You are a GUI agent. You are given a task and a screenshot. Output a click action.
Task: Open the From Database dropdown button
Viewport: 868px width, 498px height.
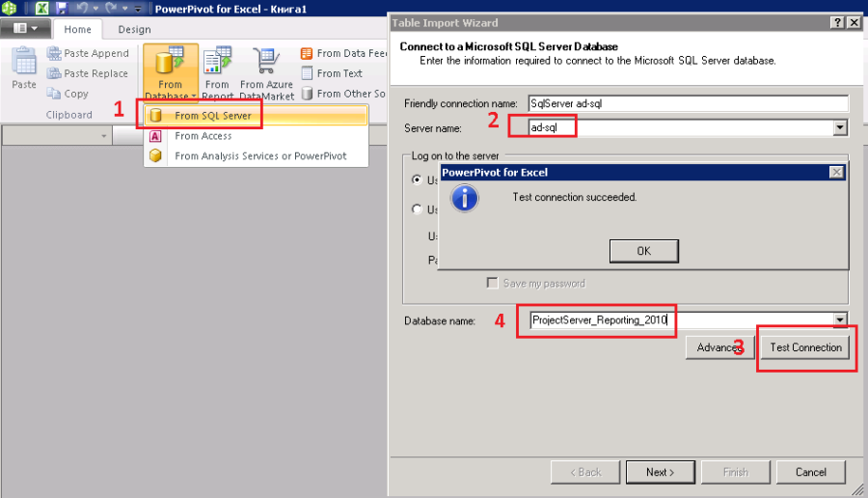[x=170, y=73]
